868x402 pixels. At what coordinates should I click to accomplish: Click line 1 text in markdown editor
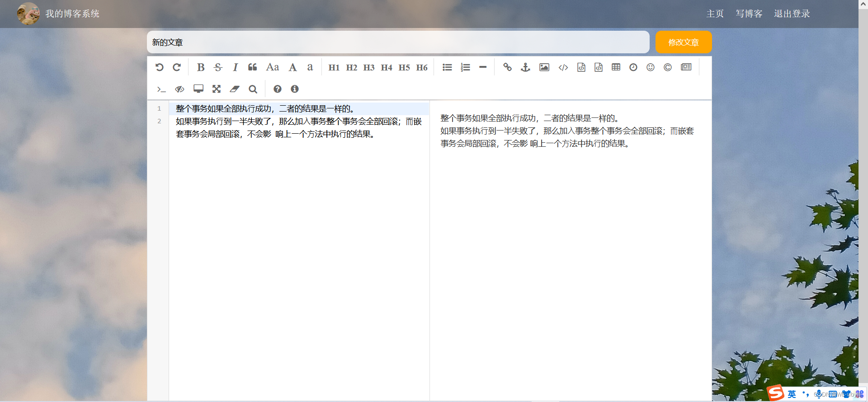[265, 109]
